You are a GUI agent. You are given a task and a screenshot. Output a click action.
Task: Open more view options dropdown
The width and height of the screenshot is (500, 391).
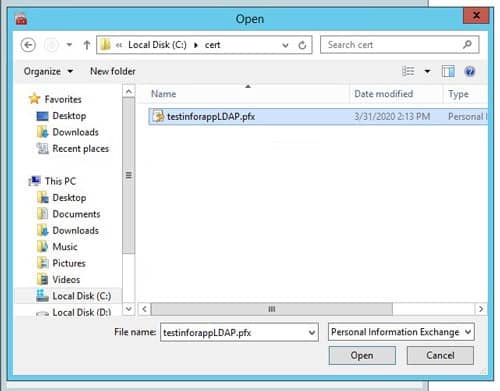coord(427,71)
